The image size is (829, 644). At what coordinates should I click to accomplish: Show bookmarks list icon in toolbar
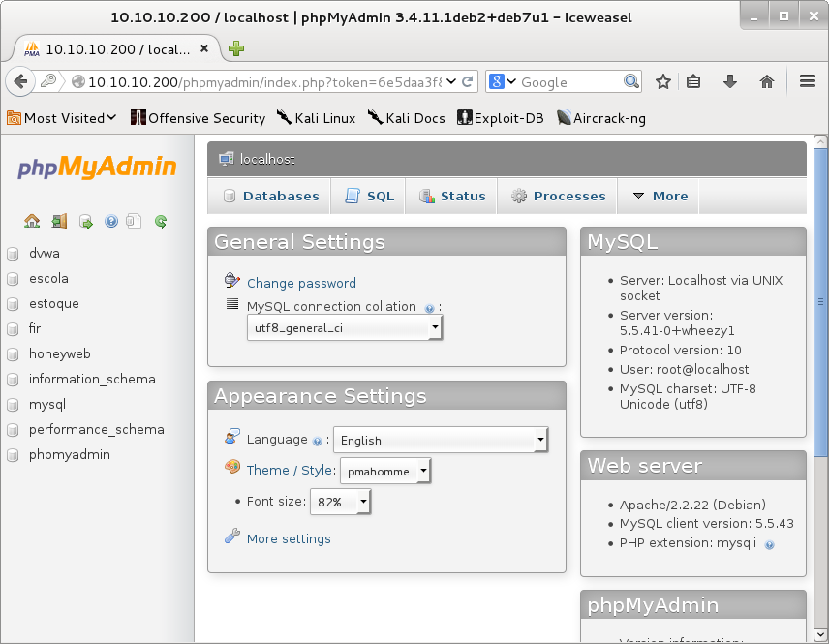[693, 82]
